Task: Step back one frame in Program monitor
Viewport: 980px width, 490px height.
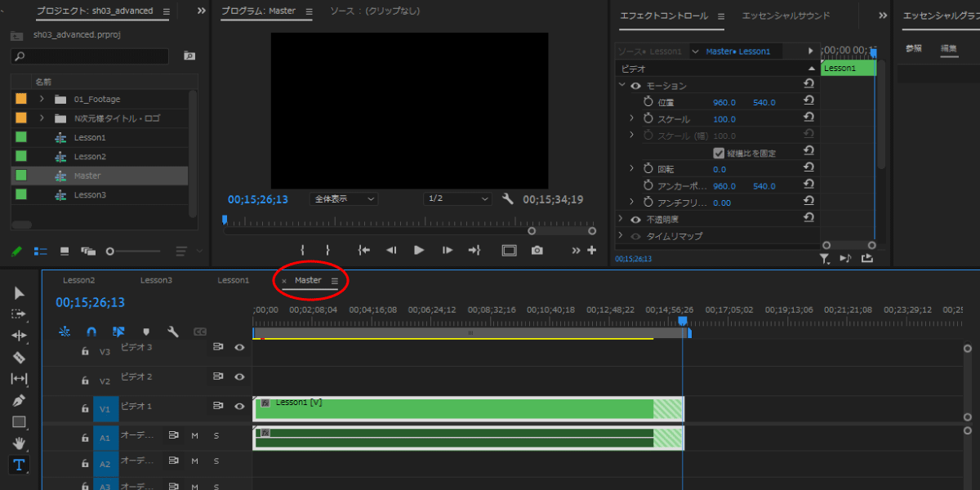Action: [391, 250]
